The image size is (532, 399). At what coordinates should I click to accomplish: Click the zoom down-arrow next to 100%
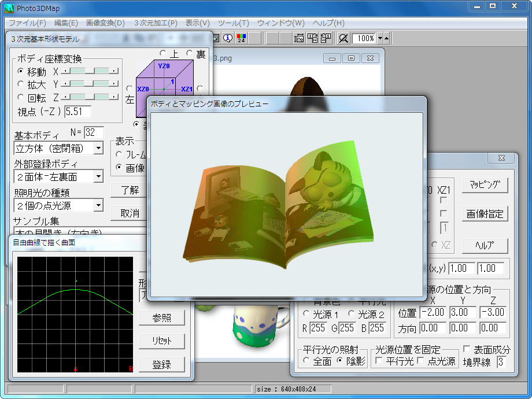[380, 38]
